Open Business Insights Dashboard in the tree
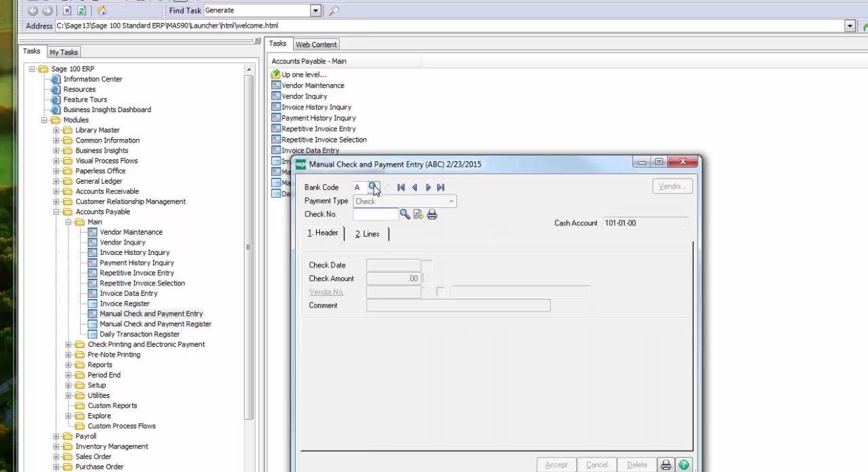The image size is (868, 472). click(107, 110)
